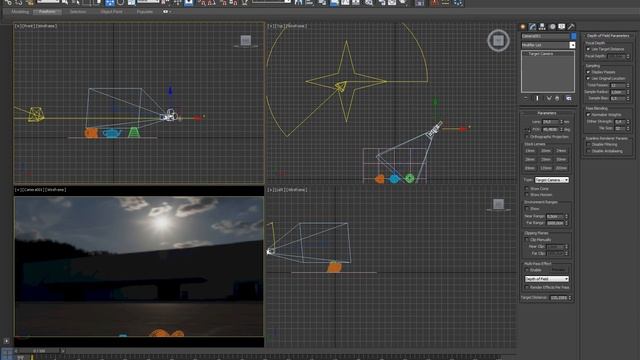Click the blue object color swatch
640x360 pixels.
[573, 36]
